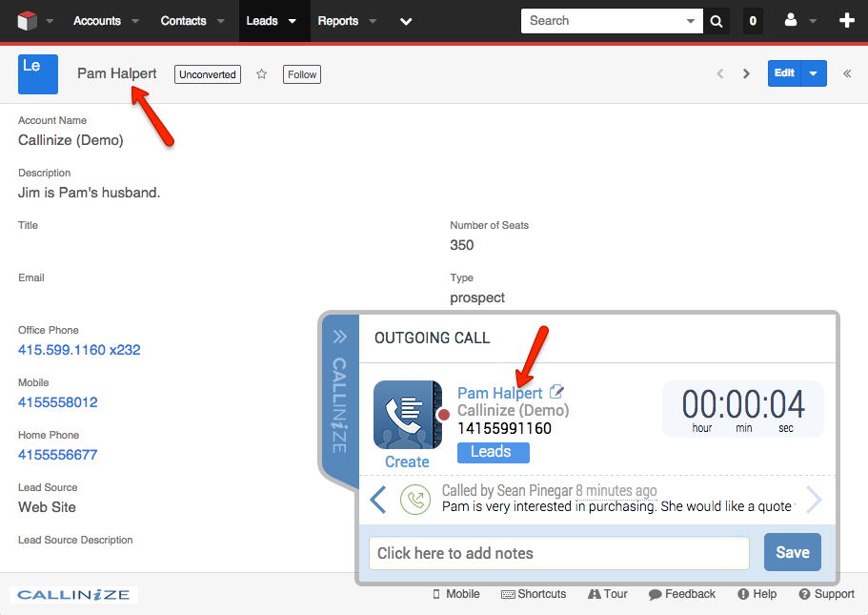This screenshot has height=615, width=868.
Task: Show more modules with the chevron
Action: click(406, 22)
